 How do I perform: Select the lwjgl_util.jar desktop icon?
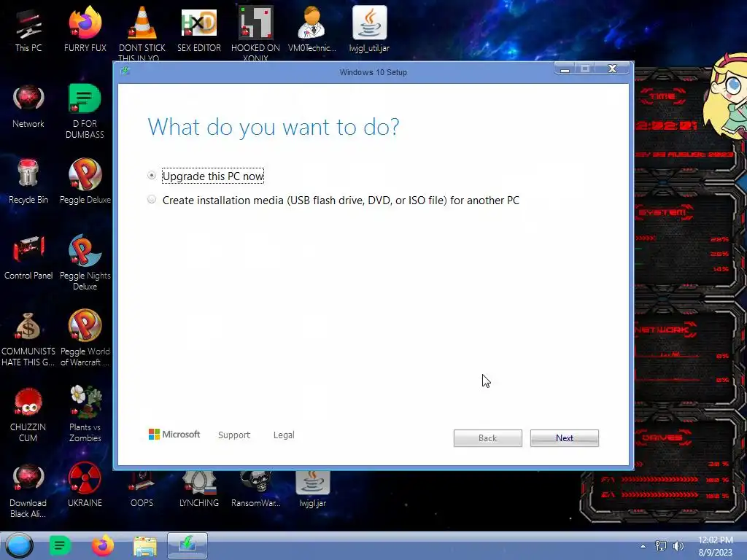tap(369, 29)
